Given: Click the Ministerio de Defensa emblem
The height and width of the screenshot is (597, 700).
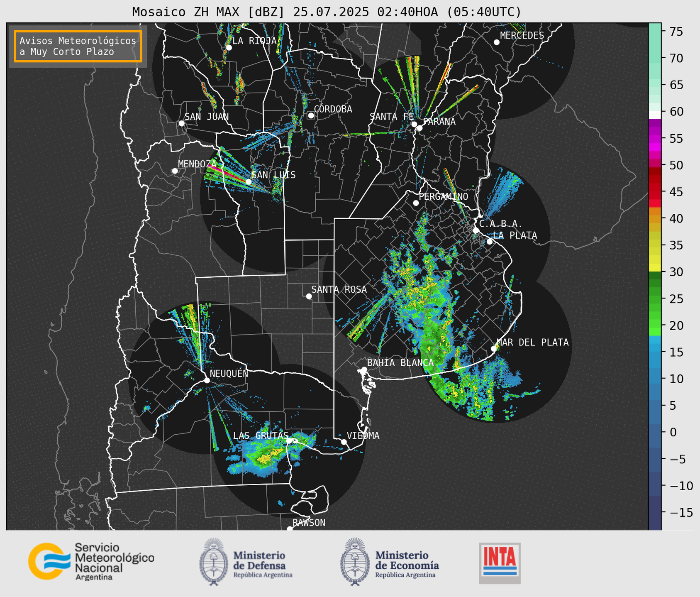Looking at the screenshot, I should pos(213,562).
